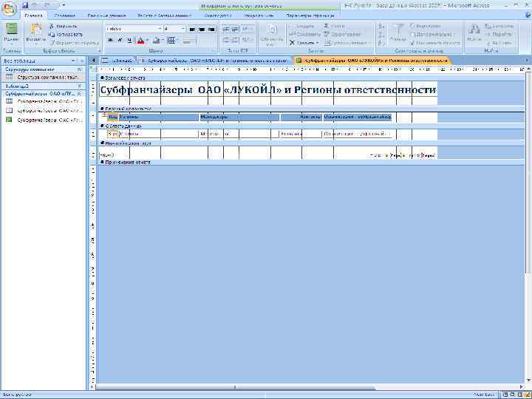Open the Параметры страницы ribbon tab
The image size is (532, 399).
(310, 16)
